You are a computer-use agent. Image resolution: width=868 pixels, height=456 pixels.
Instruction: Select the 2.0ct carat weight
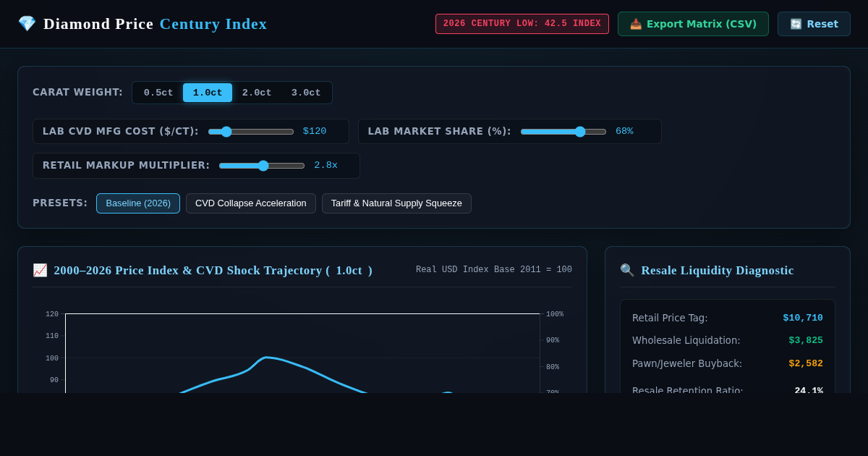click(257, 93)
